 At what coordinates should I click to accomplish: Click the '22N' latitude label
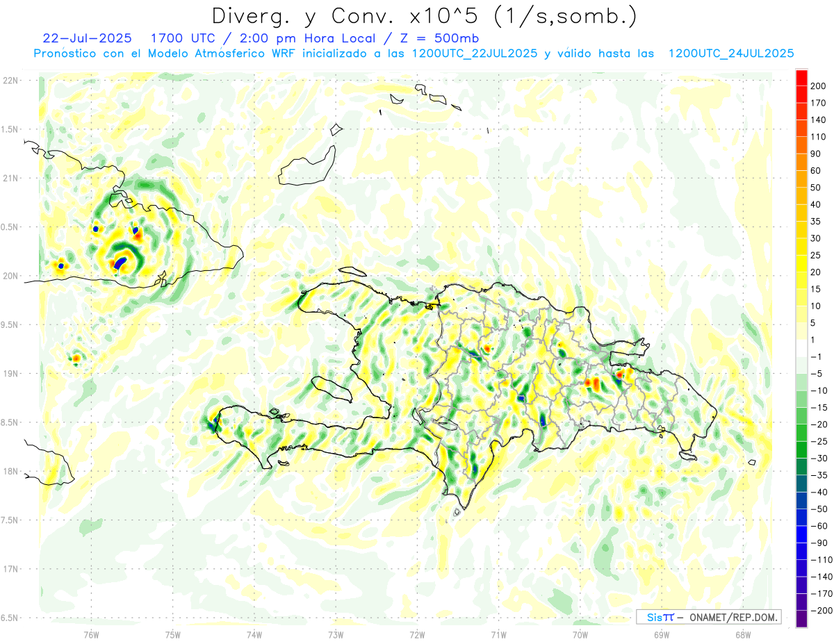click(x=10, y=81)
